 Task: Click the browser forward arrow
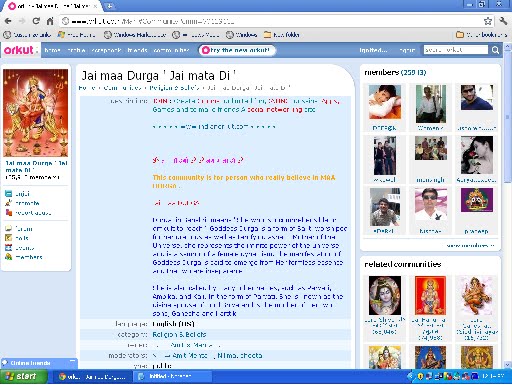22,21
